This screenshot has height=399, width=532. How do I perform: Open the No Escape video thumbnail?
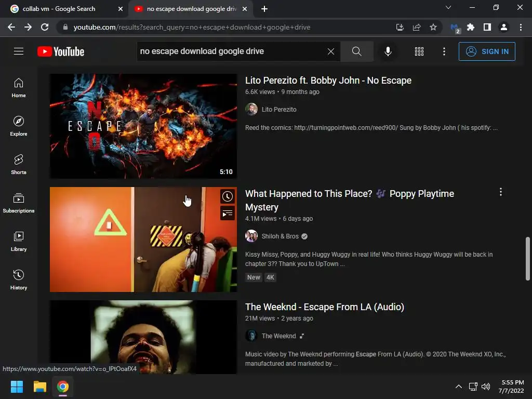point(143,126)
